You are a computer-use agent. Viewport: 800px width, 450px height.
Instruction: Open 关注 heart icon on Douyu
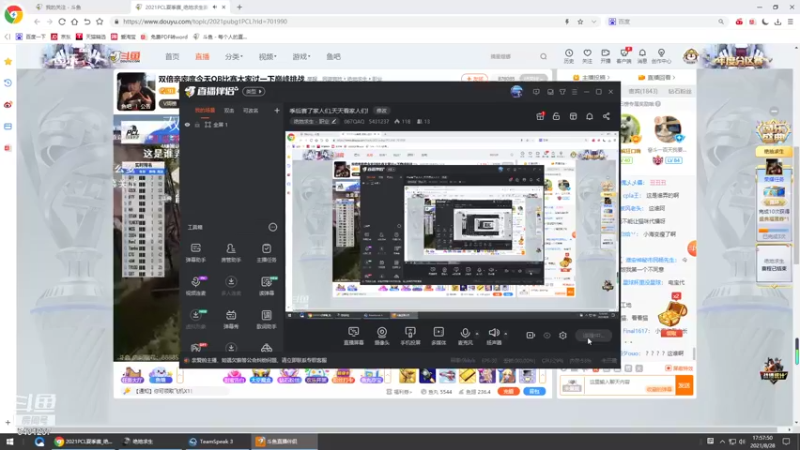(x=587, y=56)
